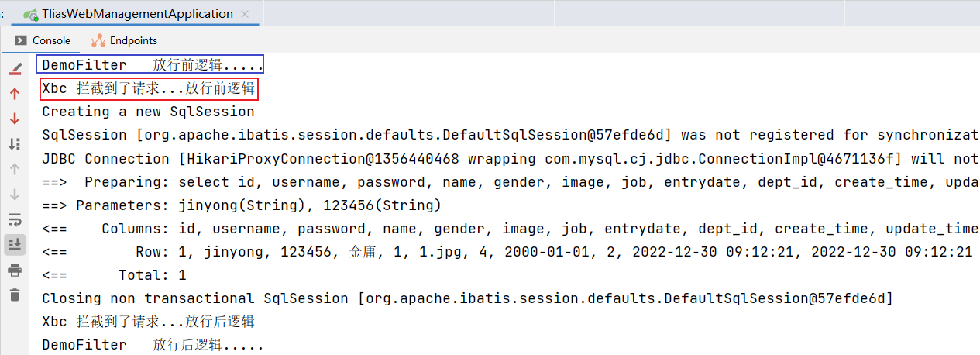Click the 'Parameters: jinyong(String)' log line
980x355 pixels.
(x=241, y=205)
